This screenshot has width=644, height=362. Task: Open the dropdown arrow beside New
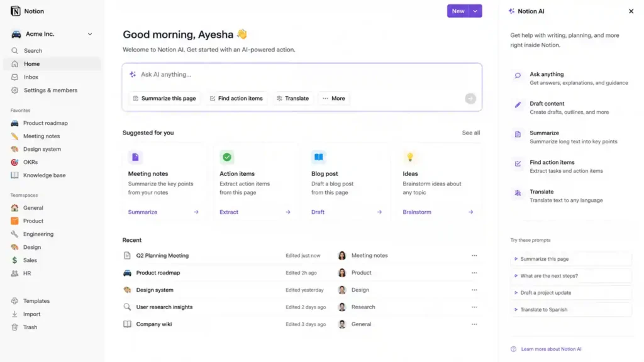[475, 11]
